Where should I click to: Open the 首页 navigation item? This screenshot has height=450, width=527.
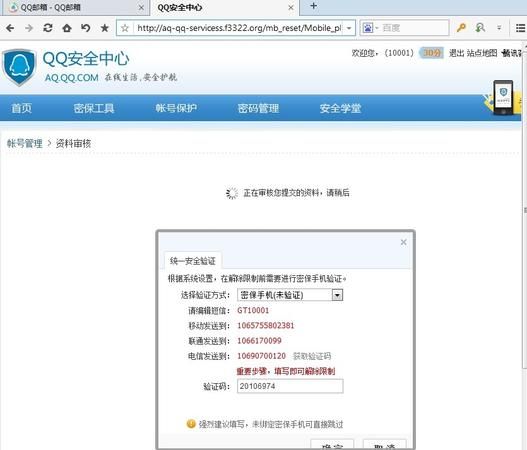click(x=22, y=108)
